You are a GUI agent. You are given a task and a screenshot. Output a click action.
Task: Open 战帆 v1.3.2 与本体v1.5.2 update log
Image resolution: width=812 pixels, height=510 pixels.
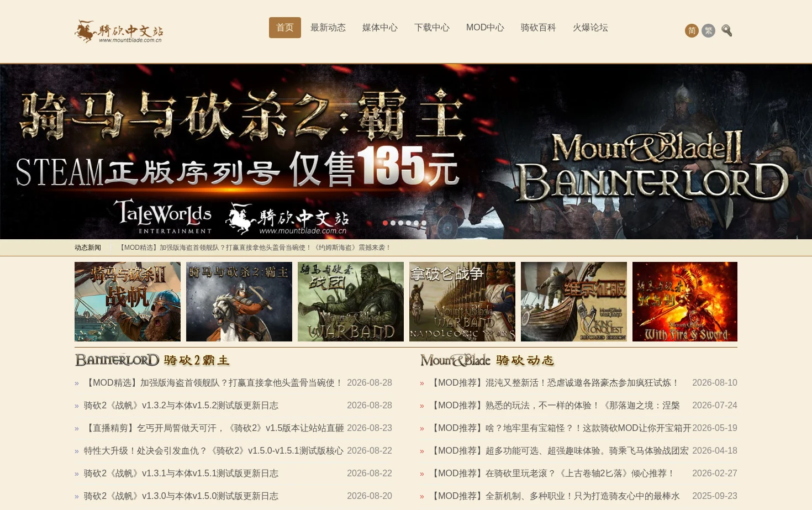pyautogui.click(x=181, y=406)
